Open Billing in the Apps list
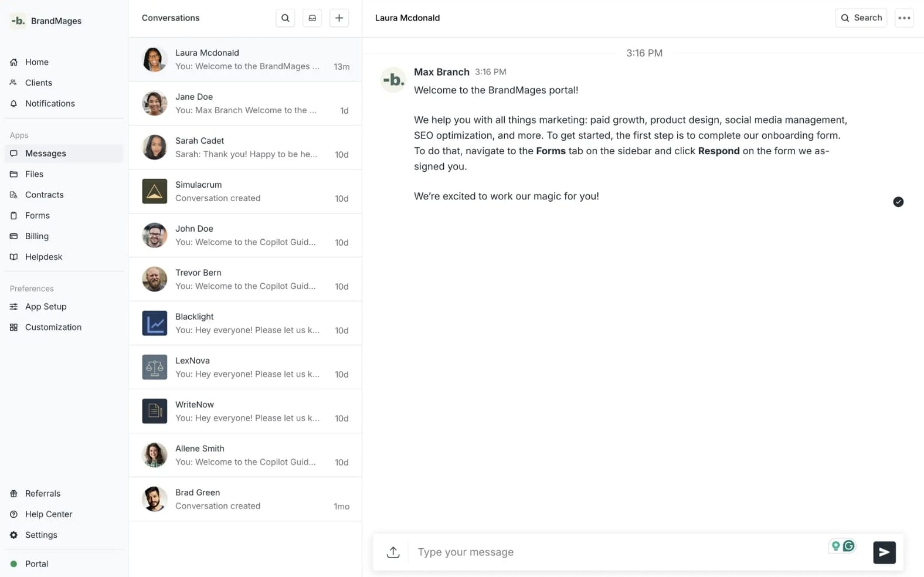 [x=64, y=236]
